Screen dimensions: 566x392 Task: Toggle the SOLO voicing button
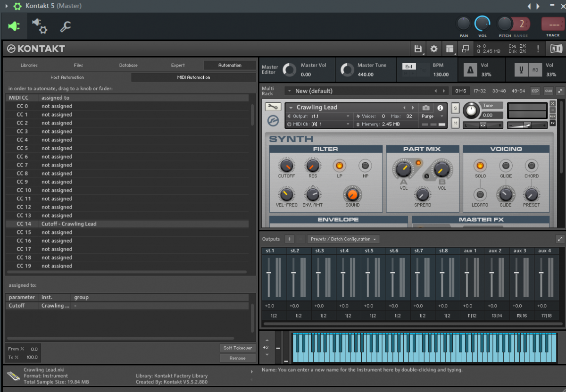tap(480, 166)
